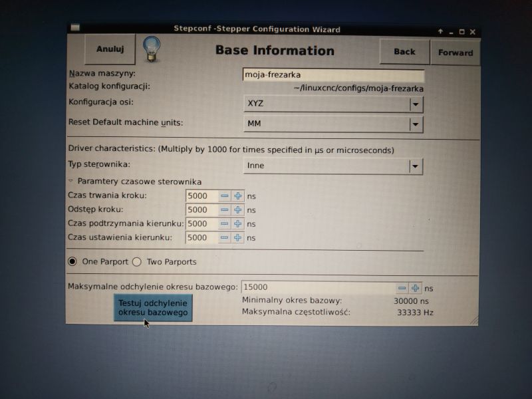The width and height of the screenshot is (532, 399).
Task: Expand the Typ sterownika dropdown
Action: click(x=416, y=166)
